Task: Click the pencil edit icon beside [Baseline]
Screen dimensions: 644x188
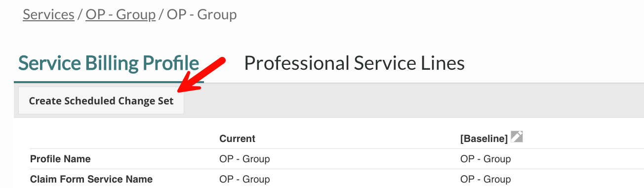Action: tap(517, 137)
